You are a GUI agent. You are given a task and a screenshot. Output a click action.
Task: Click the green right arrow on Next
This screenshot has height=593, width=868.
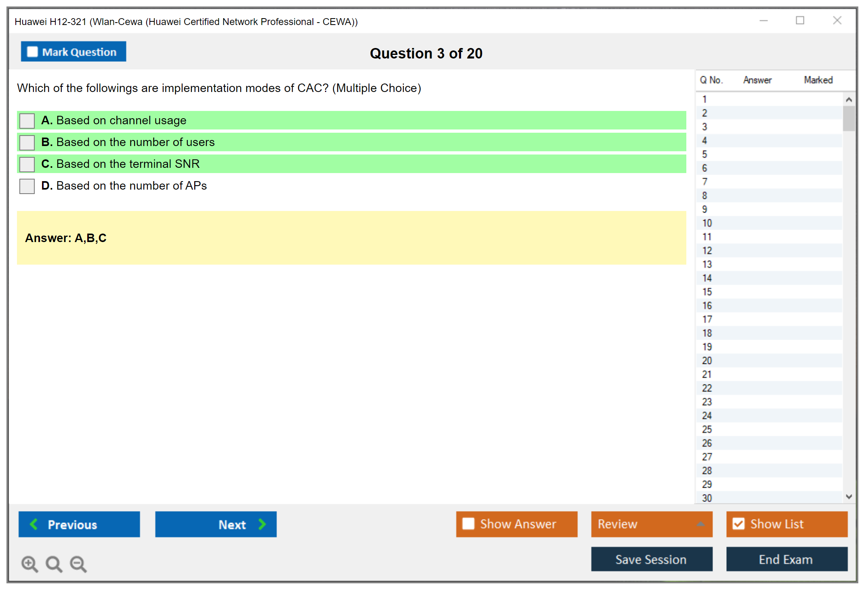tap(262, 524)
